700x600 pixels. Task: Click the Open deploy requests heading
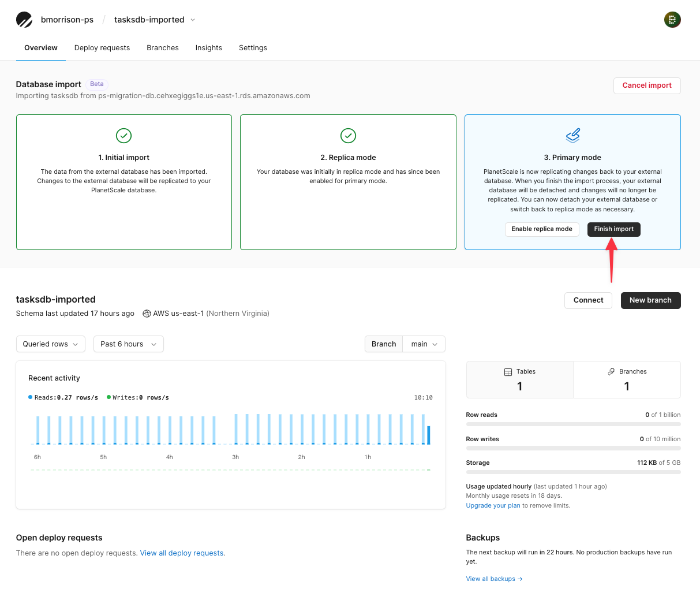pyautogui.click(x=59, y=538)
